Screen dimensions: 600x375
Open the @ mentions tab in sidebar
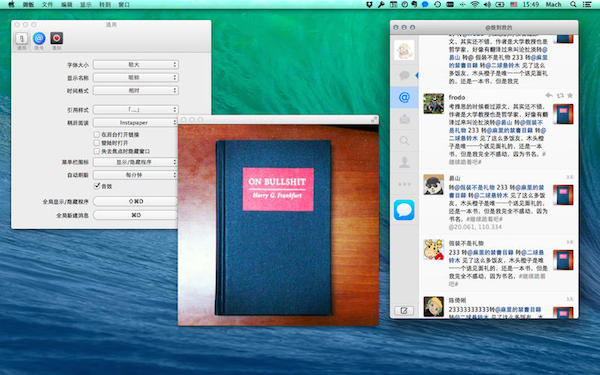click(404, 98)
